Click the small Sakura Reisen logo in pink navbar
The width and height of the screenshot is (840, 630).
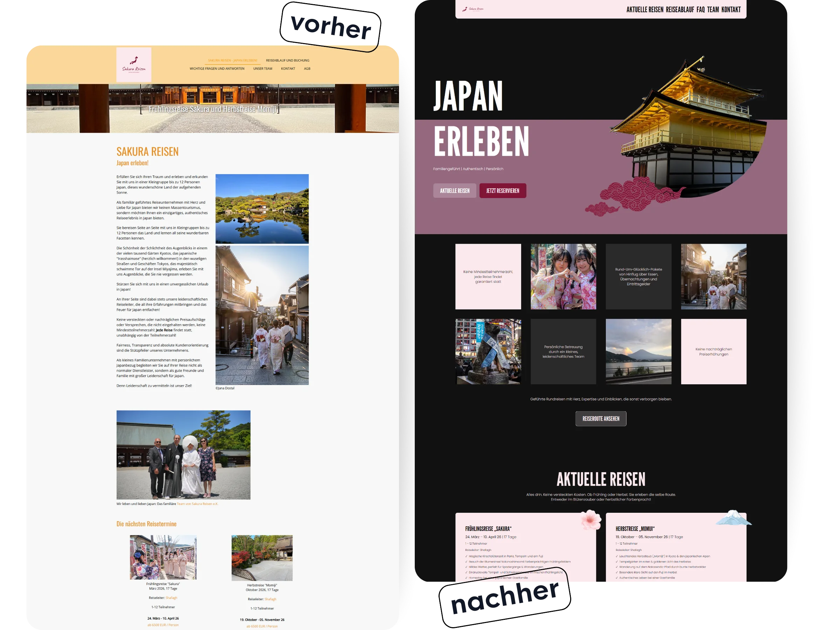(473, 9)
